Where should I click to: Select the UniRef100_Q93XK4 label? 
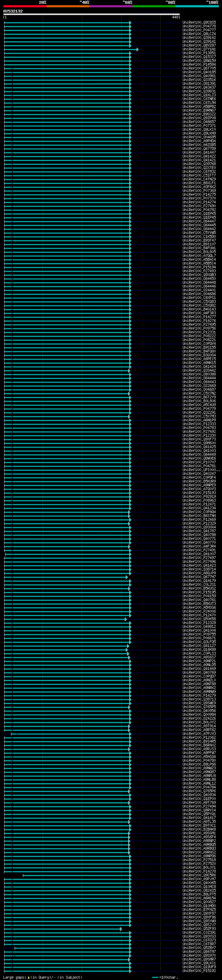click(199, 527)
